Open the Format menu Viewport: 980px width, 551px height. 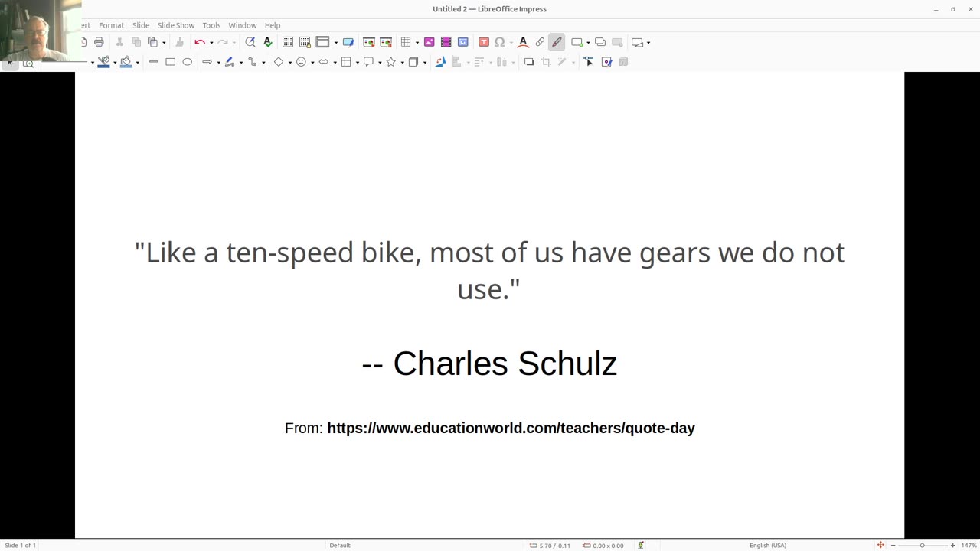[x=111, y=25]
